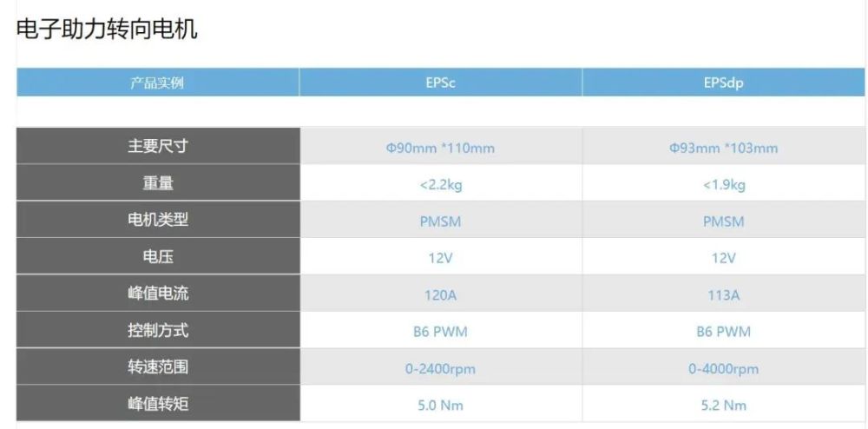Viewport: 868px width, 429px height.
Task: Select the EPSc column header
Action: click(441, 82)
